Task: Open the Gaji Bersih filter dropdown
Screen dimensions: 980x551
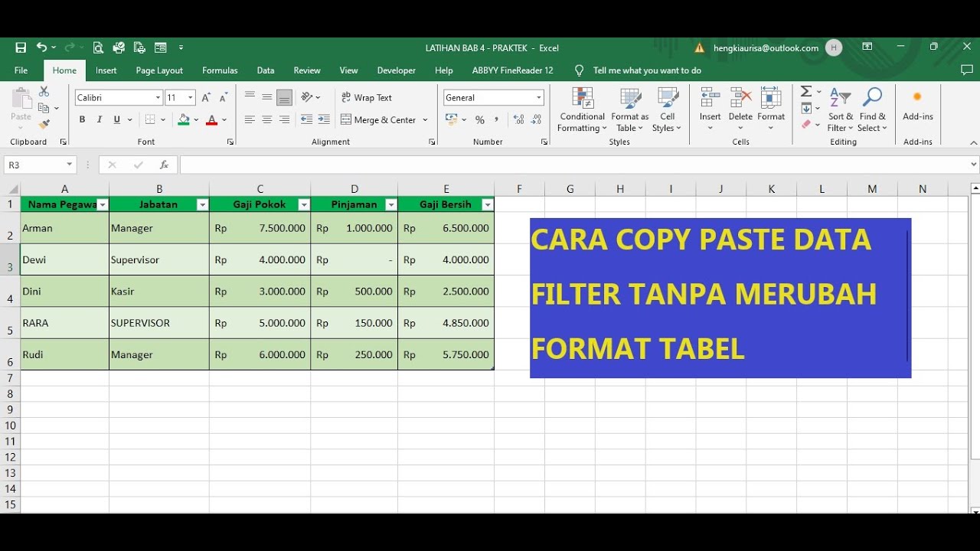Action: tap(488, 204)
